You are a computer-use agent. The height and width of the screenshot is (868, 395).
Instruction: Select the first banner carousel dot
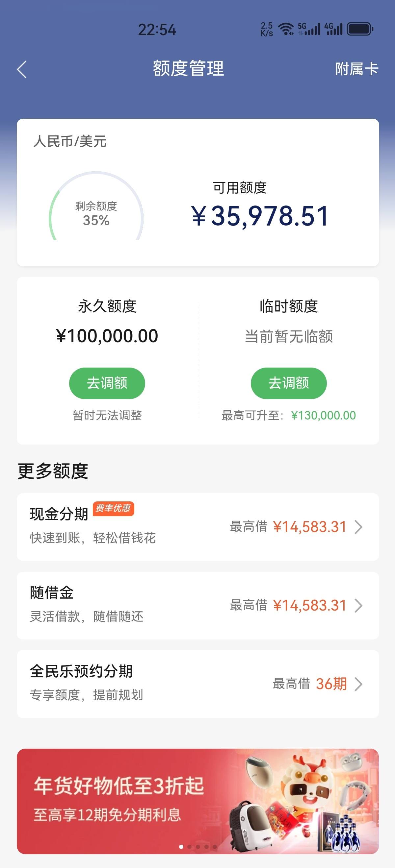click(x=181, y=846)
